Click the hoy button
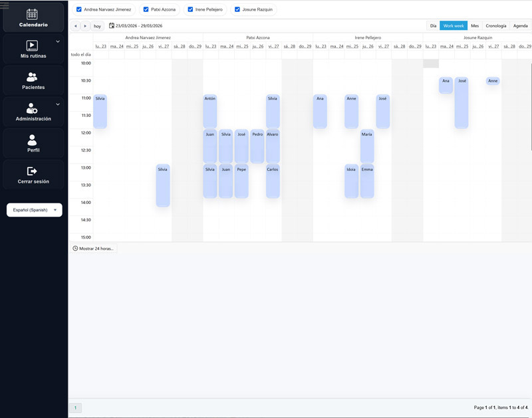This screenshot has height=418, width=532. tap(97, 26)
